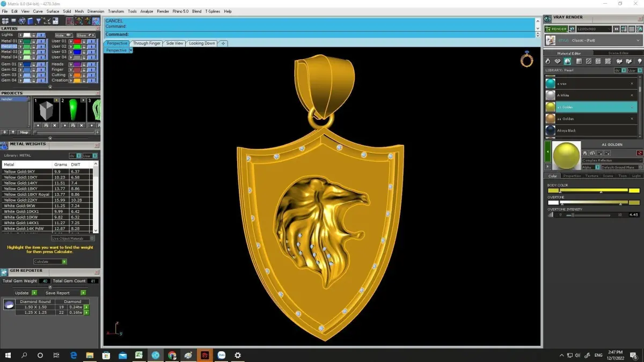Switch to the Through Finger viewport tab

(x=147, y=43)
